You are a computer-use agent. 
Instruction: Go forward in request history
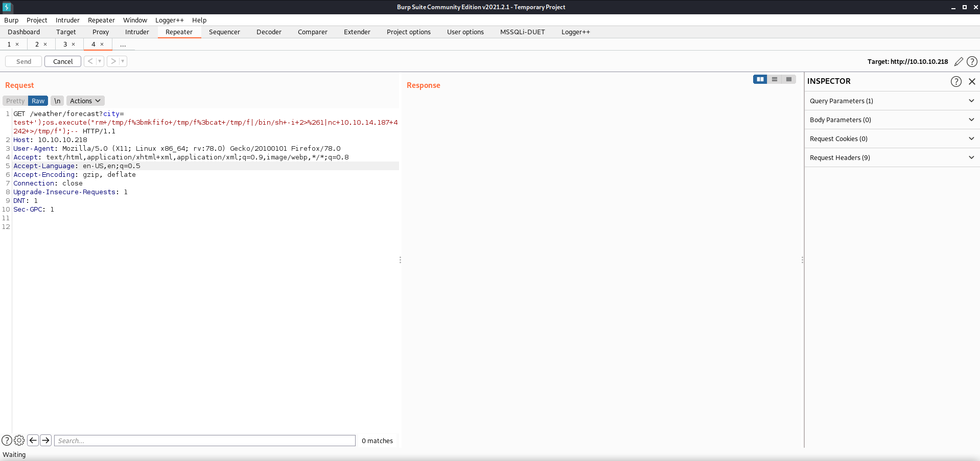point(113,61)
